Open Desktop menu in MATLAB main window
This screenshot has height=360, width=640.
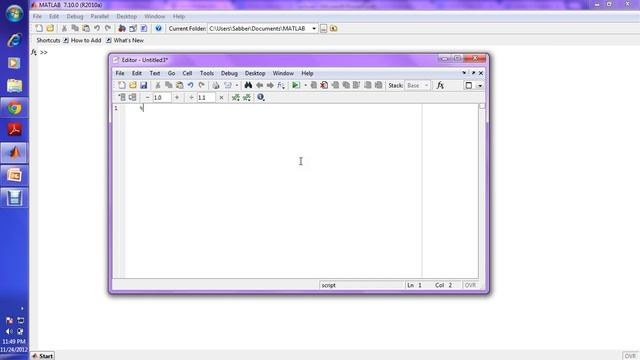pyautogui.click(x=127, y=16)
